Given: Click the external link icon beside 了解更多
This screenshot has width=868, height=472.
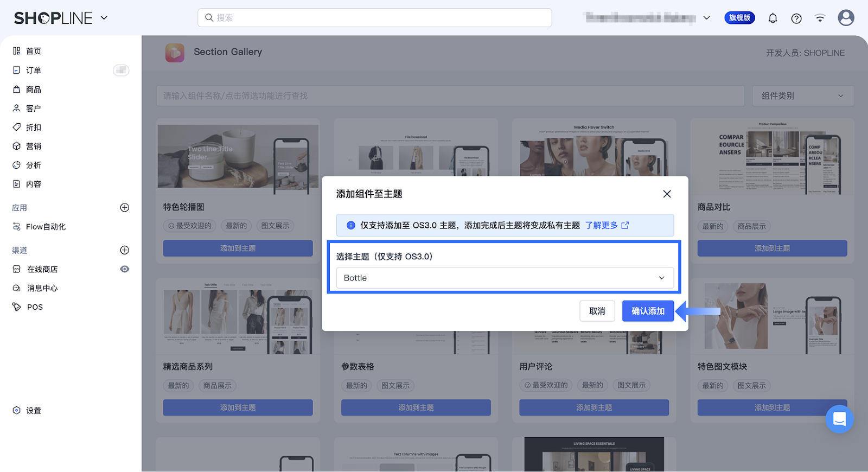Looking at the screenshot, I should [625, 225].
